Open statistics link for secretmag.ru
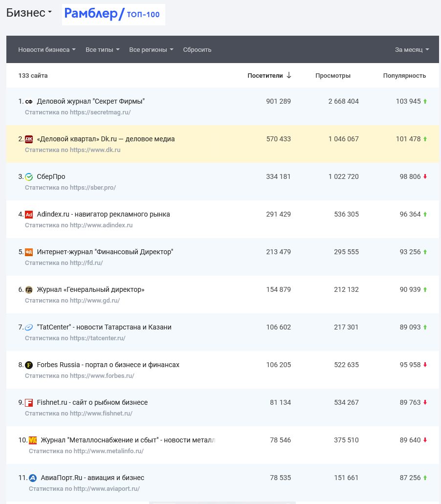 point(78,112)
